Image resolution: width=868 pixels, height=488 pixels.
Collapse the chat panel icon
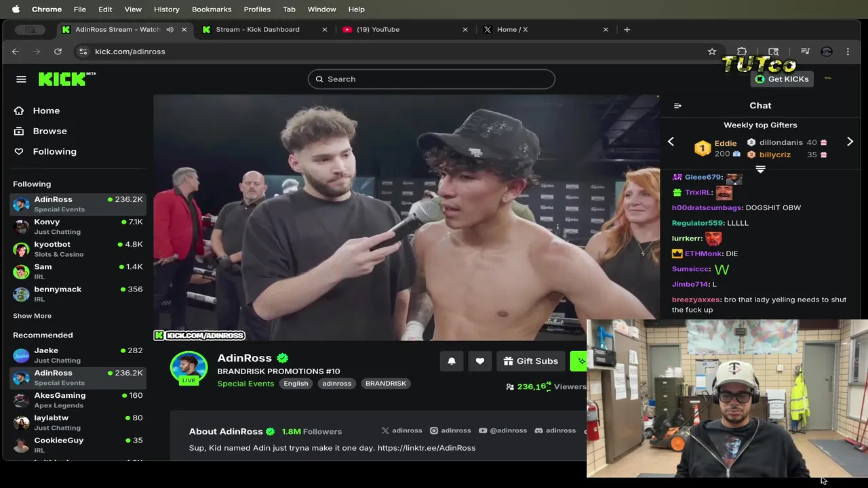677,106
